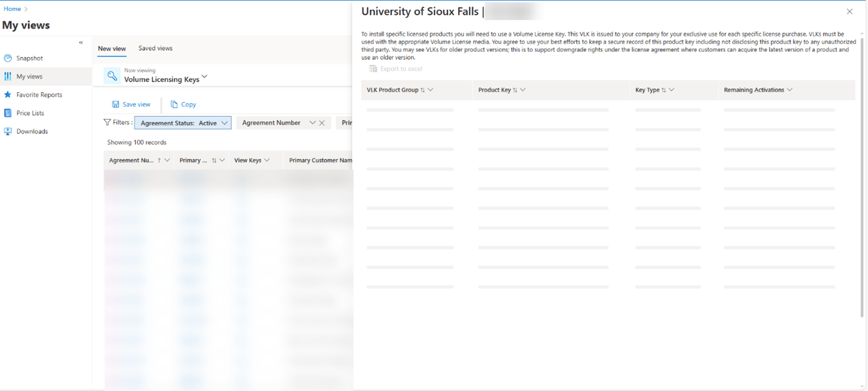Click the Home breadcrumb link

(x=12, y=9)
